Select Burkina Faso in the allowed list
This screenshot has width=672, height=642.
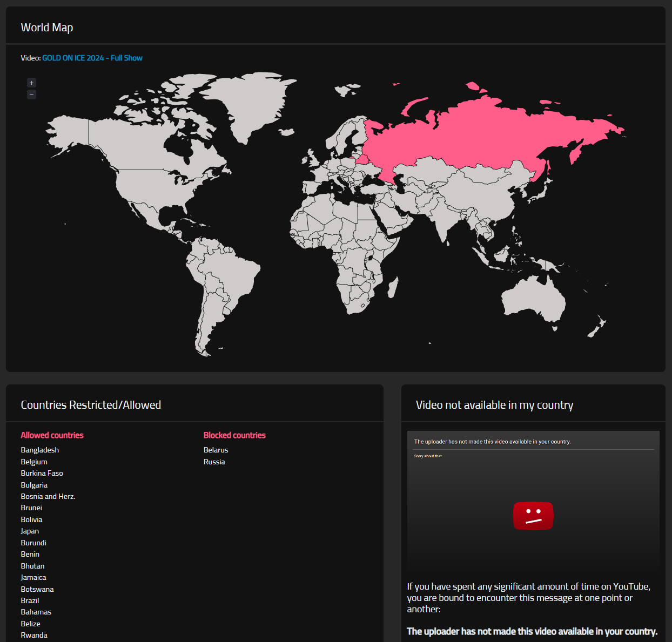[x=42, y=473]
